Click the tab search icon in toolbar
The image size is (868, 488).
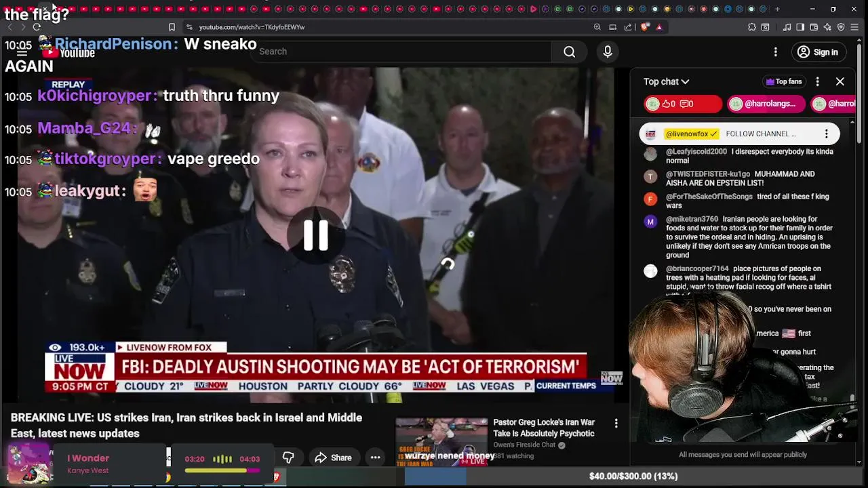[766, 27]
